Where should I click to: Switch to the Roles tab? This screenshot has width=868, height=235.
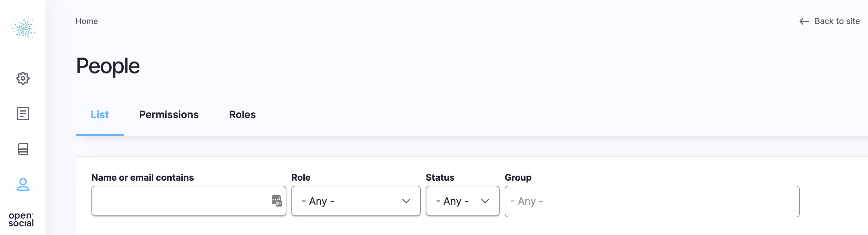point(242,115)
